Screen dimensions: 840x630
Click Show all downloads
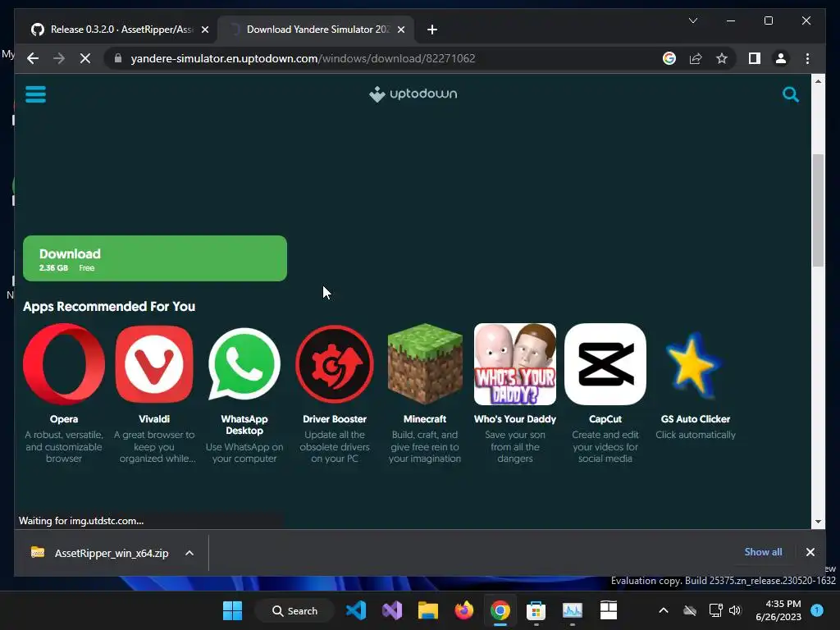click(763, 552)
